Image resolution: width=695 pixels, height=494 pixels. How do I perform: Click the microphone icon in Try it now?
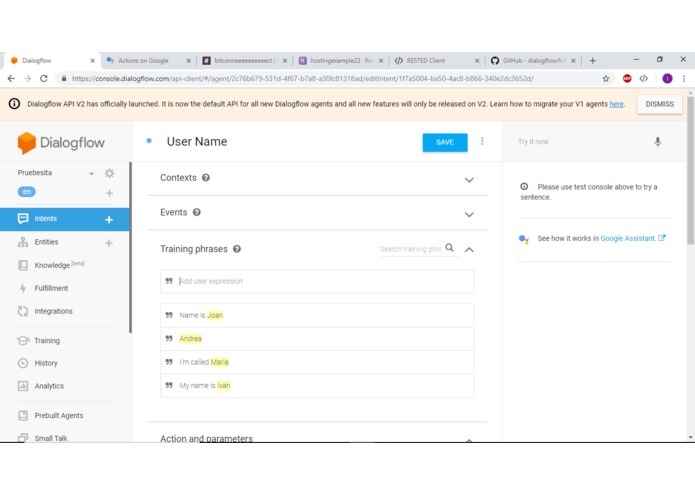point(658,142)
